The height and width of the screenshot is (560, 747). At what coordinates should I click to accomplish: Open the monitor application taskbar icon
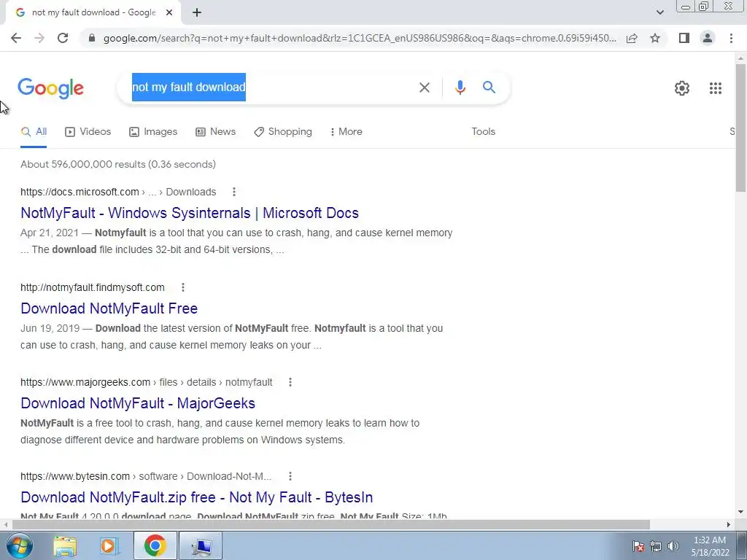(x=201, y=545)
